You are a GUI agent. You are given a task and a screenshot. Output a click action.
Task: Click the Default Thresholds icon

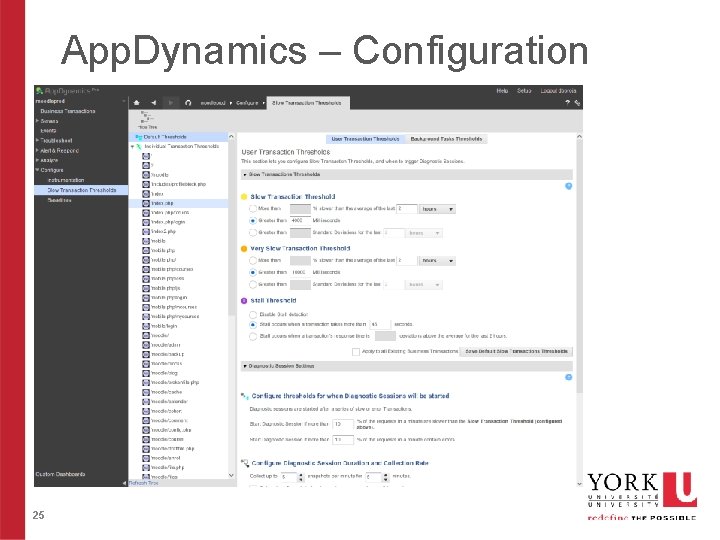pos(138,137)
